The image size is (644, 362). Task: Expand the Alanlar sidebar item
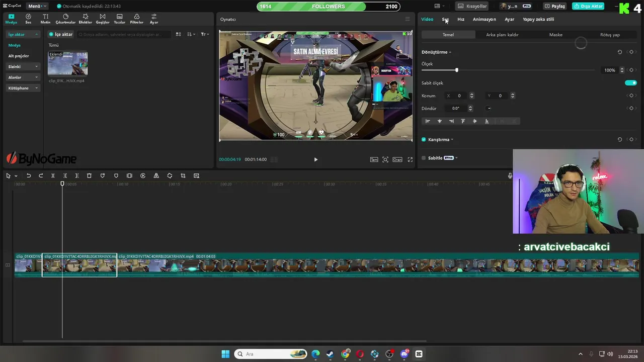[23, 77]
